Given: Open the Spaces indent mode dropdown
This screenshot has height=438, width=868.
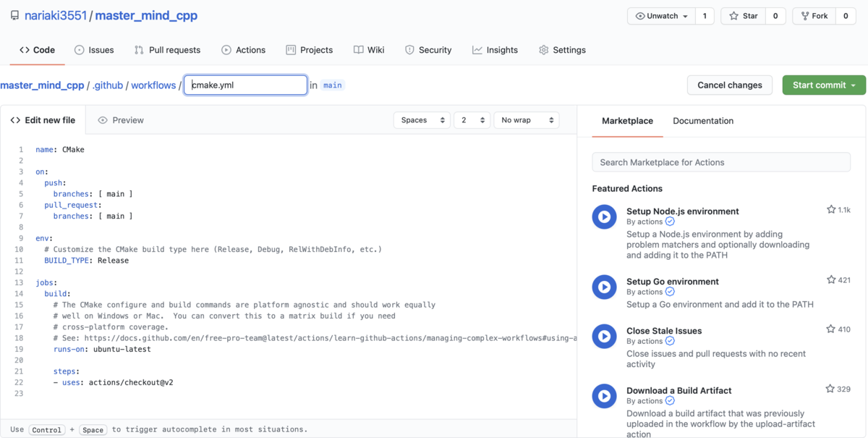Looking at the screenshot, I should (422, 120).
